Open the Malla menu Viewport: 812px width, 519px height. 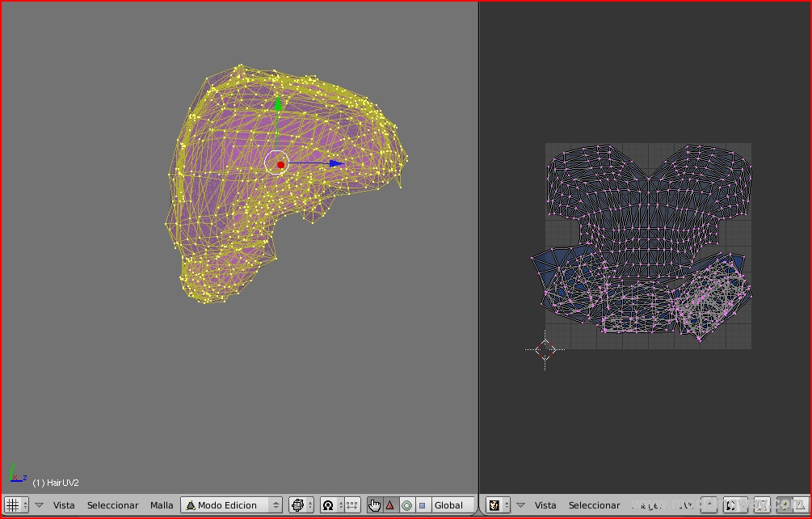coord(162,505)
